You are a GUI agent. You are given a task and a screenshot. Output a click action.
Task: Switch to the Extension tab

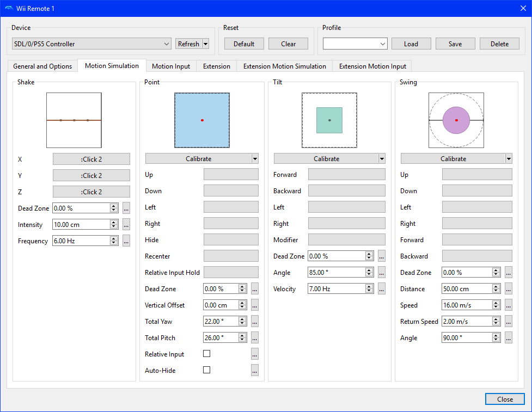(x=217, y=66)
